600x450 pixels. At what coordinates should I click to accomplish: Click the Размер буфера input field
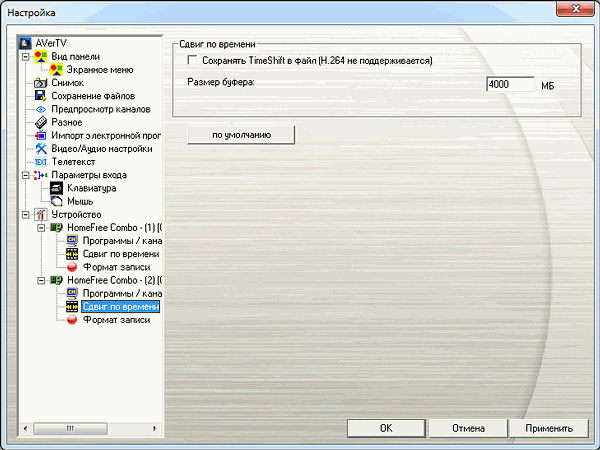510,84
